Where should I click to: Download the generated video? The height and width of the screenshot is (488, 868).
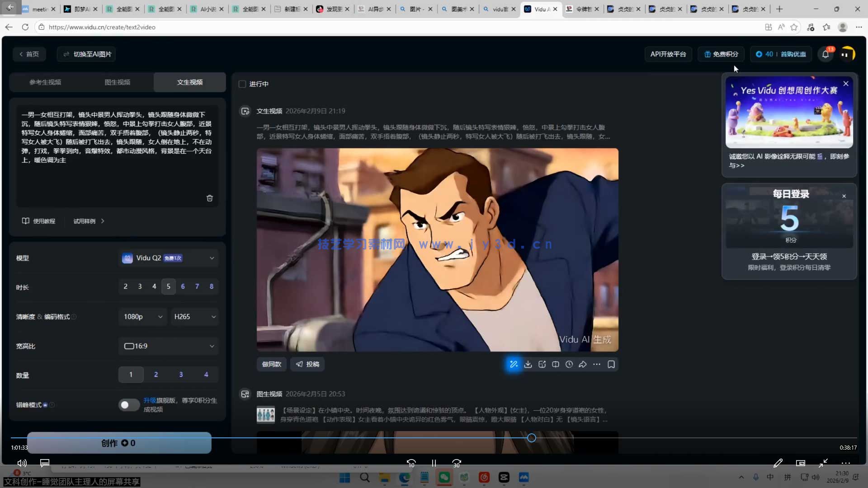(x=528, y=364)
